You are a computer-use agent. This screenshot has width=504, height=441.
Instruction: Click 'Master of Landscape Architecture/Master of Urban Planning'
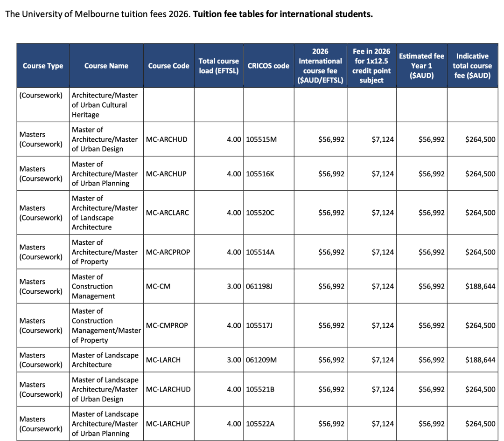point(105,424)
